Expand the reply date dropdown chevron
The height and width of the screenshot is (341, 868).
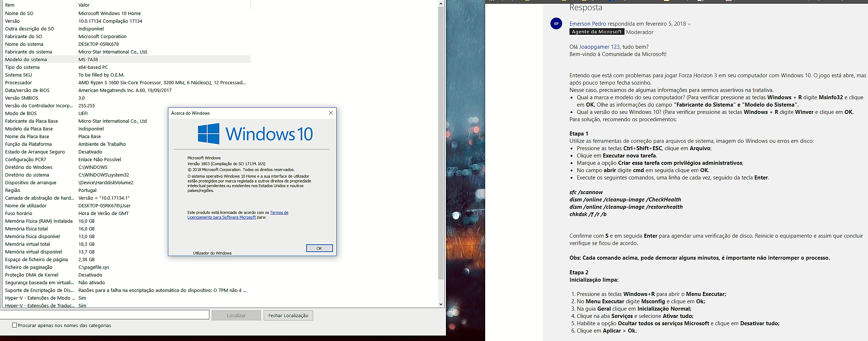(x=689, y=24)
